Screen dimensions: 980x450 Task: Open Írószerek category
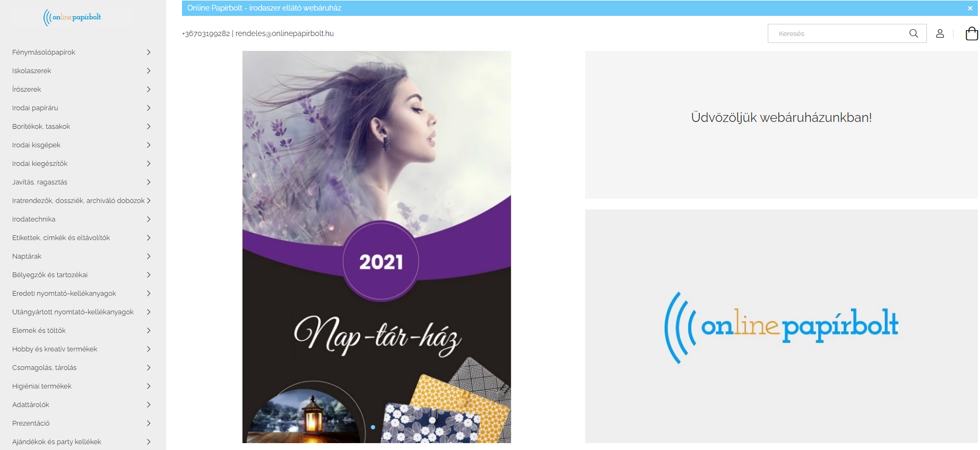[27, 89]
